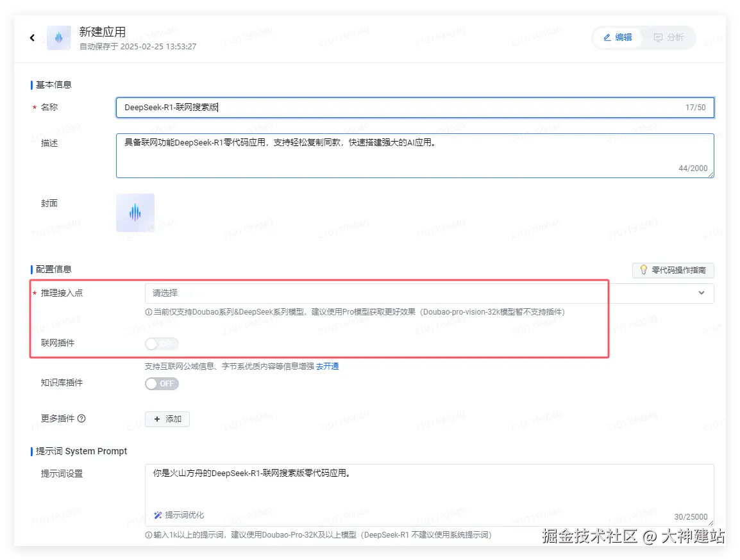Enable the 联网插件 switch
The height and width of the screenshot is (560, 740).
161,344
